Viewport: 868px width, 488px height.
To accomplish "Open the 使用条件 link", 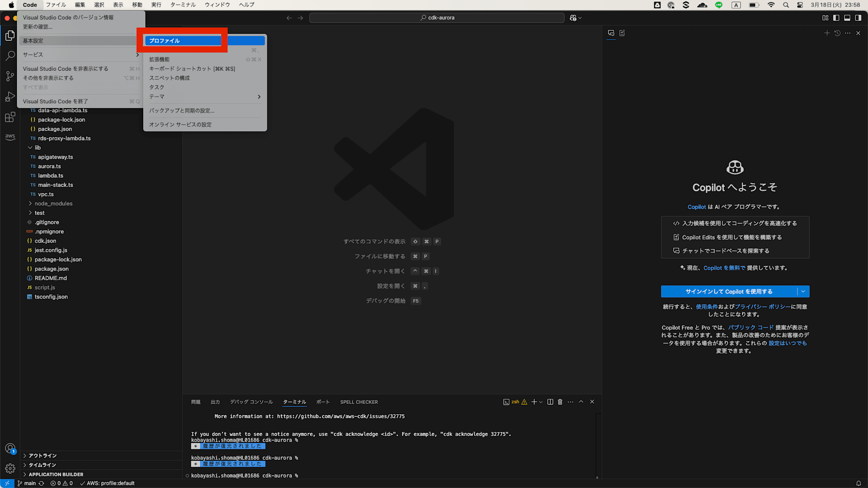I will (707, 307).
